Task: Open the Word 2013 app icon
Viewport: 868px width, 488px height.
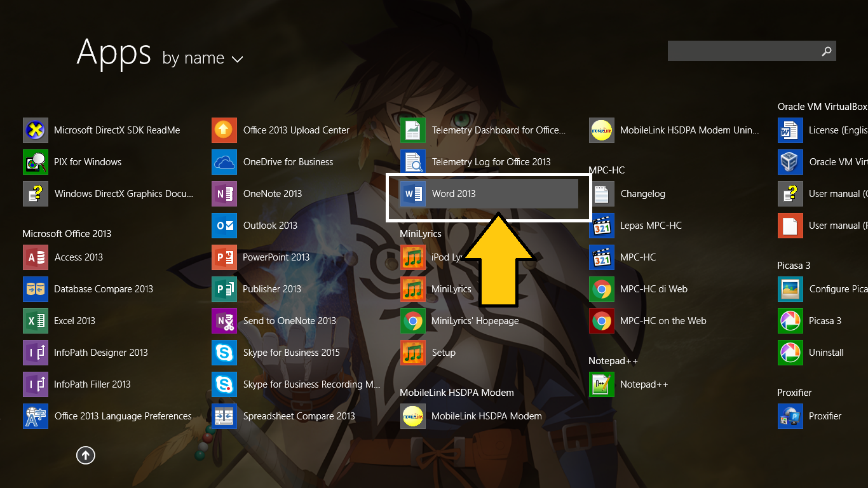Action: tap(413, 194)
